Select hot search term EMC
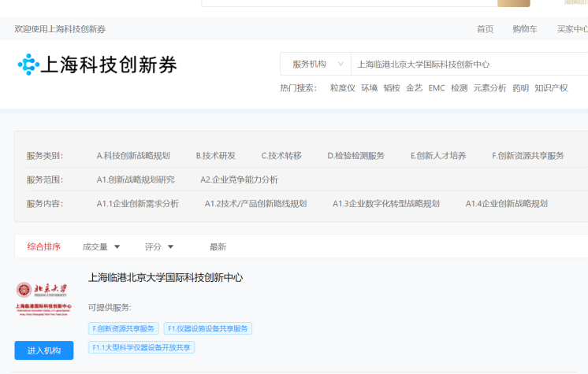Viewport: 588px width, 374px height. [x=437, y=88]
